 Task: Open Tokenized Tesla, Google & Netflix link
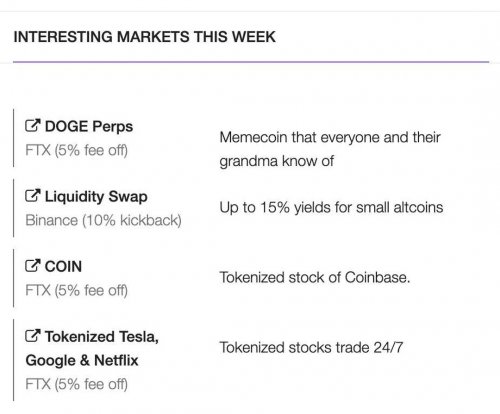(x=92, y=348)
